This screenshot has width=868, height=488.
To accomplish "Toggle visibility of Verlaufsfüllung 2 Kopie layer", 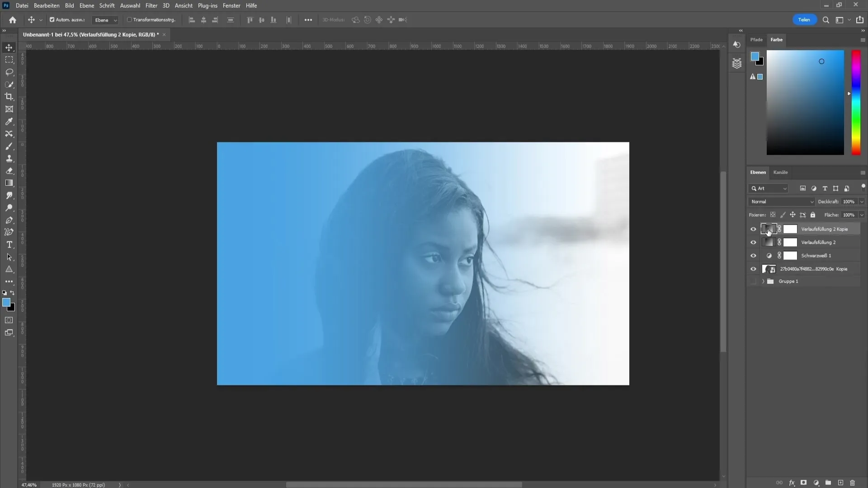I will (x=754, y=229).
